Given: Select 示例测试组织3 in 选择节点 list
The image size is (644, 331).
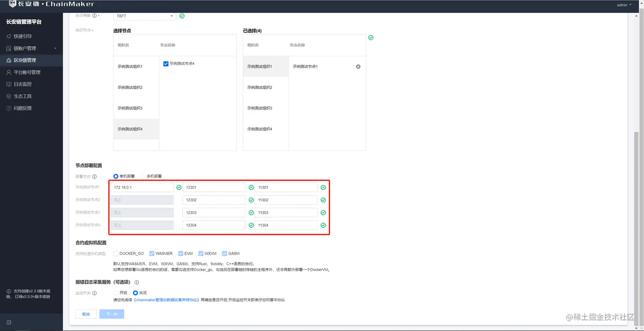Looking at the screenshot, I should click(x=136, y=108).
